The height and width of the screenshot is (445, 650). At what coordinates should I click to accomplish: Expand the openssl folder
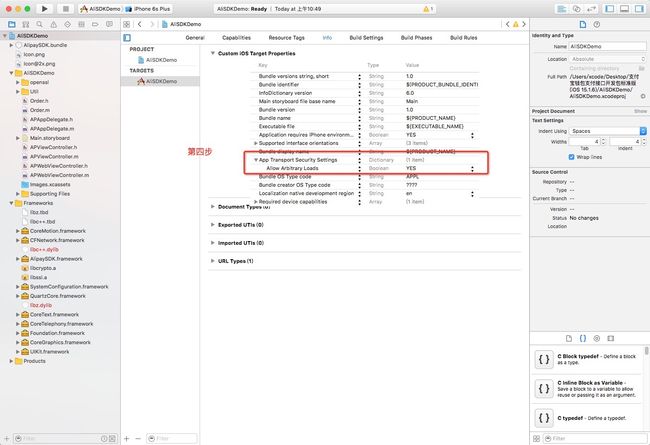18,83
